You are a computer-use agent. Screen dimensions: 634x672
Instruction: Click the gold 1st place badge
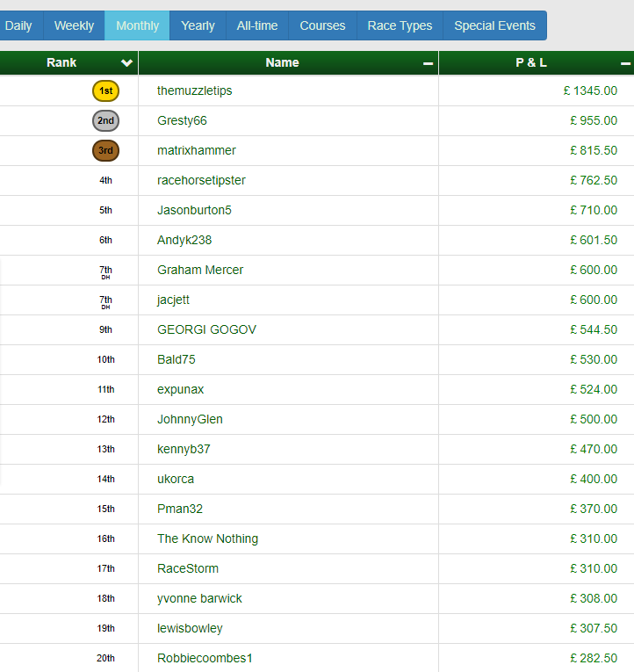point(105,90)
